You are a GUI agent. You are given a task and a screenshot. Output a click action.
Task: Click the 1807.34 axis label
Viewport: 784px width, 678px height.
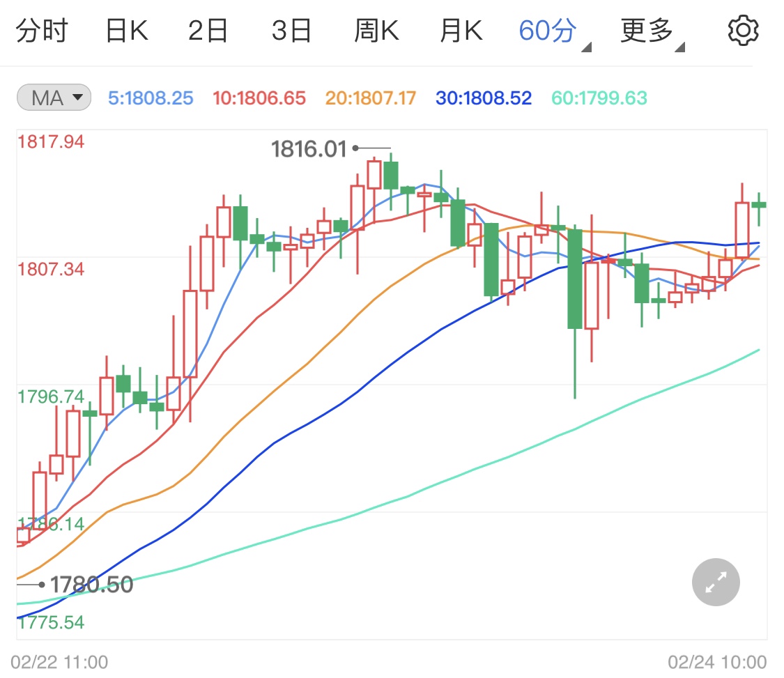coord(51,270)
